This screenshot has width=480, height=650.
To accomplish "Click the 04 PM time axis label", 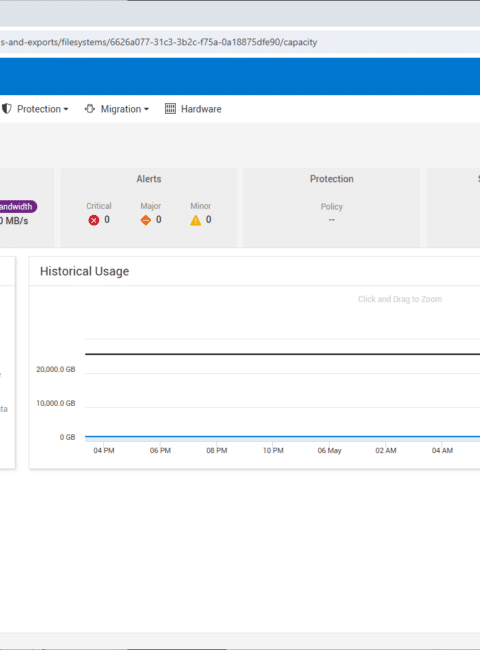I will 104,450.
